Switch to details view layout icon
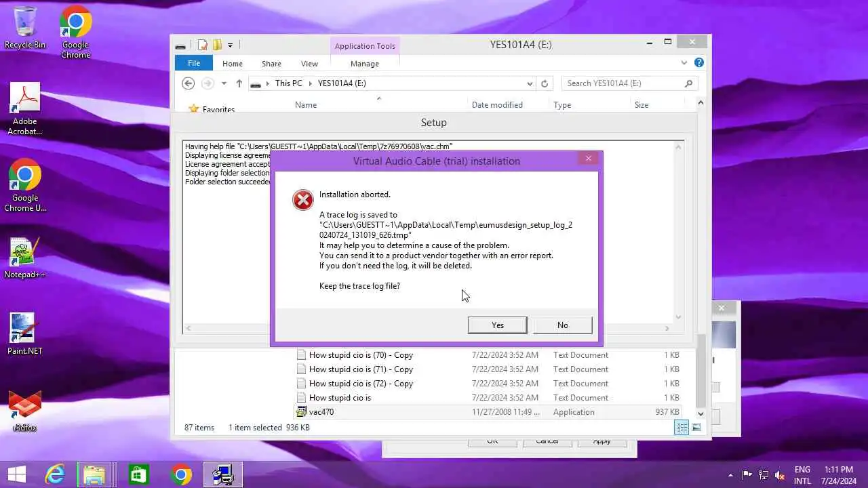Image resolution: width=868 pixels, height=488 pixels. click(682, 428)
